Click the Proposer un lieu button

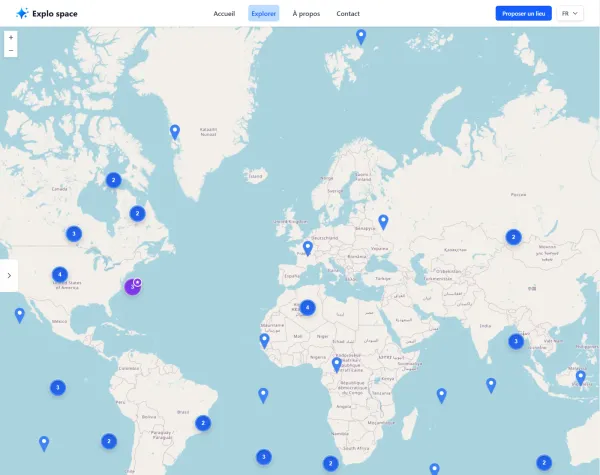coord(523,13)
